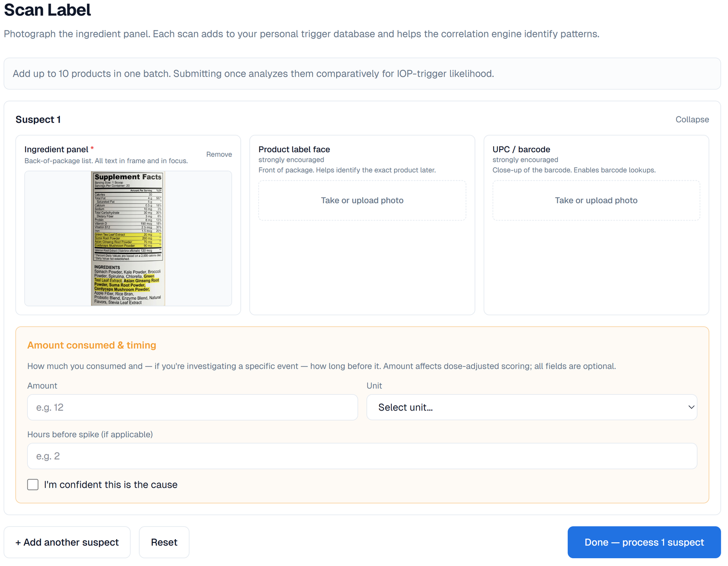Click the Product label face title

tap(294, 150)
